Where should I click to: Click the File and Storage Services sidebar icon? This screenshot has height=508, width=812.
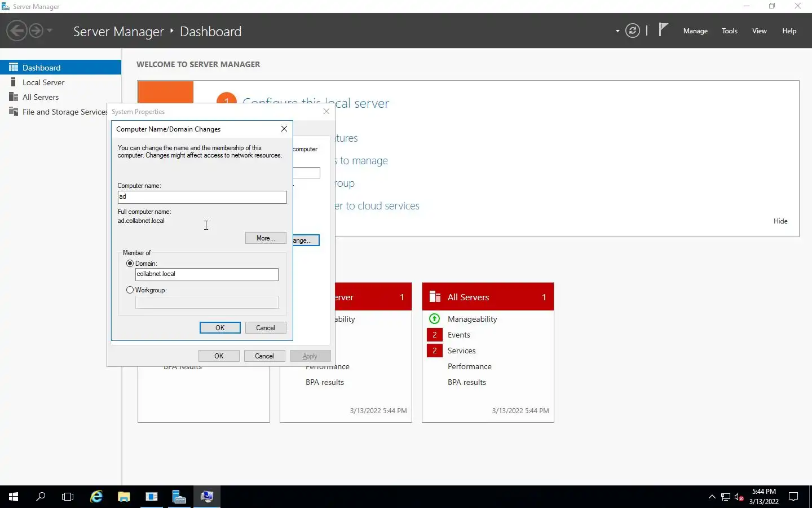click(x=14, y=112)
